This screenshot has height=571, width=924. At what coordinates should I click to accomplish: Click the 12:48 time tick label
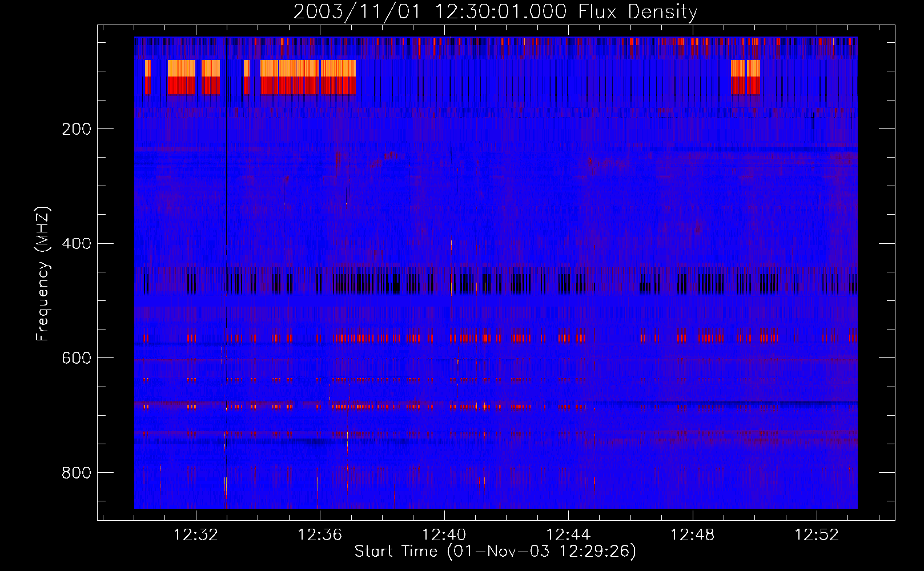(x=692, y=535)
